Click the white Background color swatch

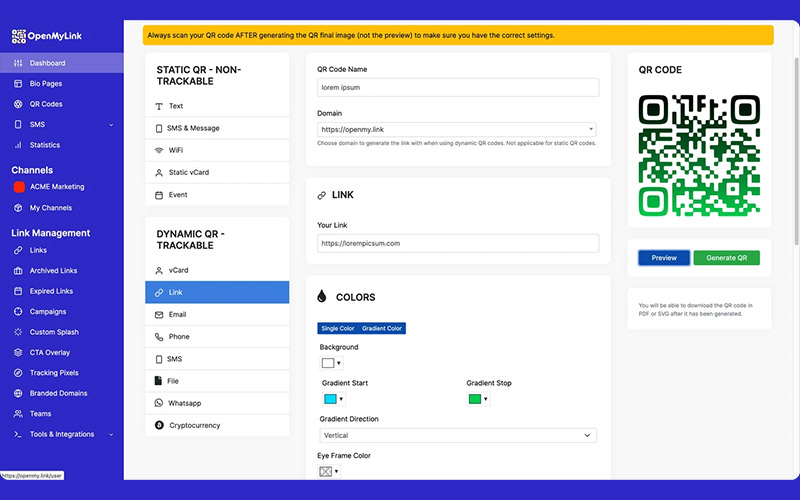[328, 363]
